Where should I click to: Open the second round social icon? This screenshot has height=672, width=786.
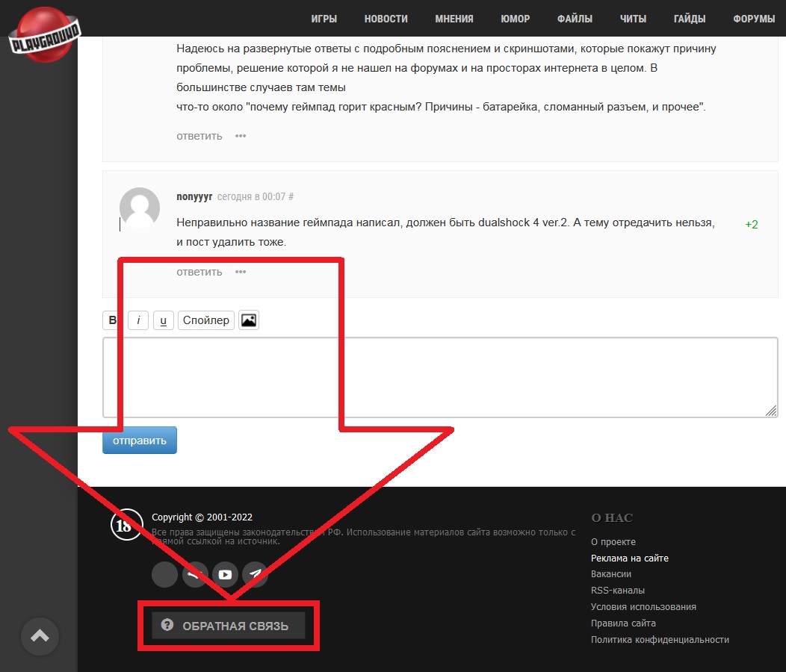tap(195, 574)
